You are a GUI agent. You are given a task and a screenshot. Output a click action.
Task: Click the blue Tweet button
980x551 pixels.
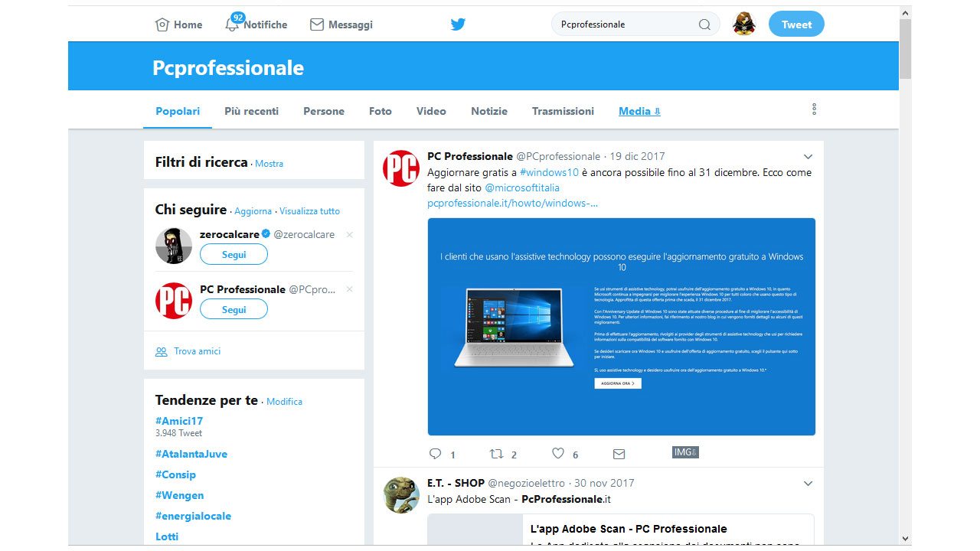796,24
